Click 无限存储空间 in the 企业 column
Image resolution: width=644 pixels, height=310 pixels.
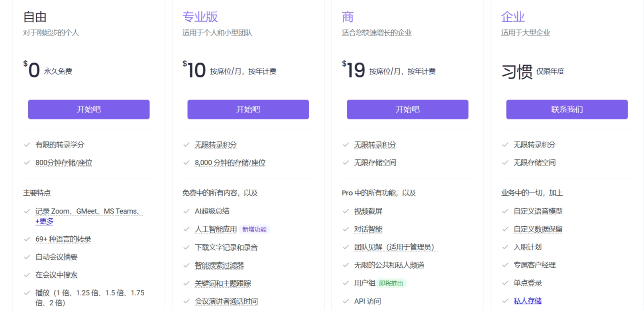click(534, 163)
